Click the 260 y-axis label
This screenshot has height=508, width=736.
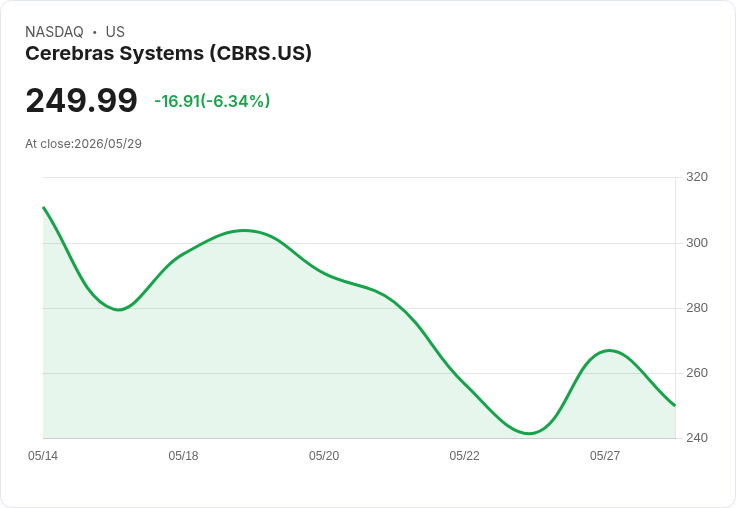(x=697, y=373)
